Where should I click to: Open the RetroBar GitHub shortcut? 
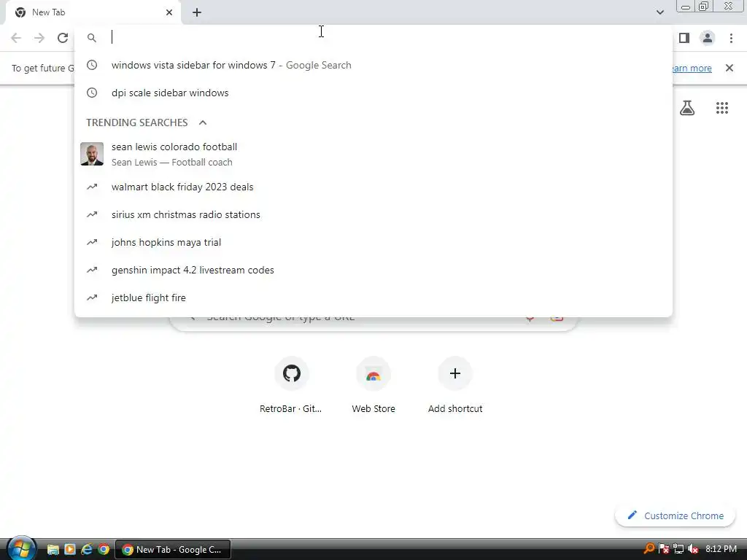pos(291,373)
